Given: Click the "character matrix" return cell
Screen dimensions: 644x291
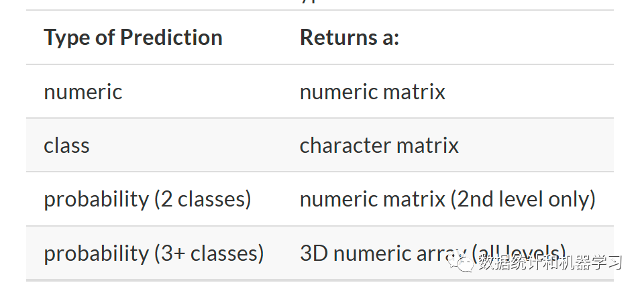Looking at the screenshot, I should (379, 145).
